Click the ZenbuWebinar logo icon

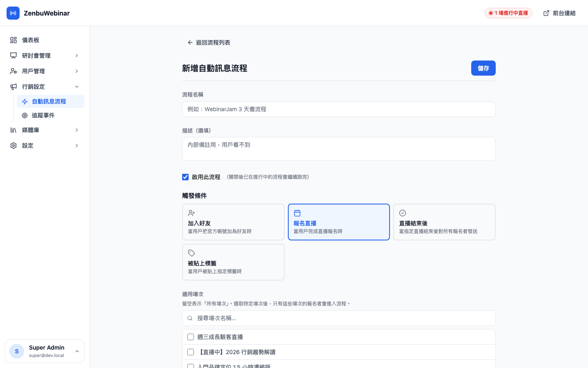point(13,13)
